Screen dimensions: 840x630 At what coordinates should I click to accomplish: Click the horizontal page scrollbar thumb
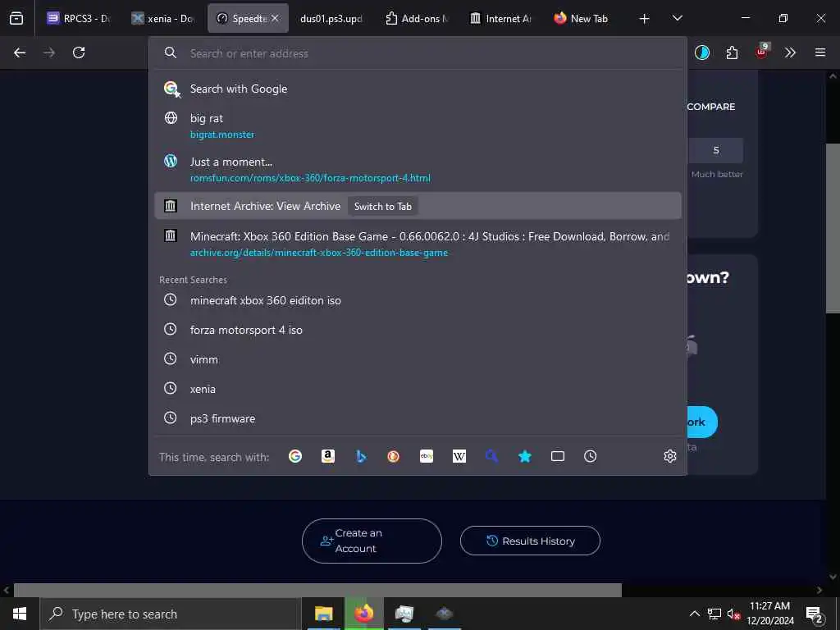[317, 590]
